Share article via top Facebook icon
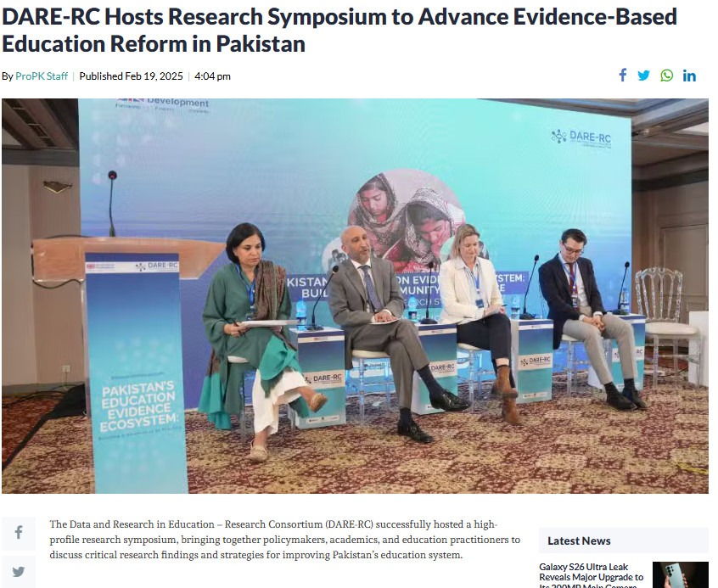The image size is (718, 588). pyautogui.click(x=622, y=76)
